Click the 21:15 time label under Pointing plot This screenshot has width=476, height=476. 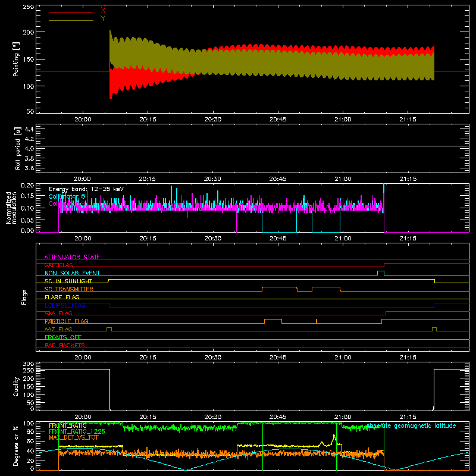[408, 120]
